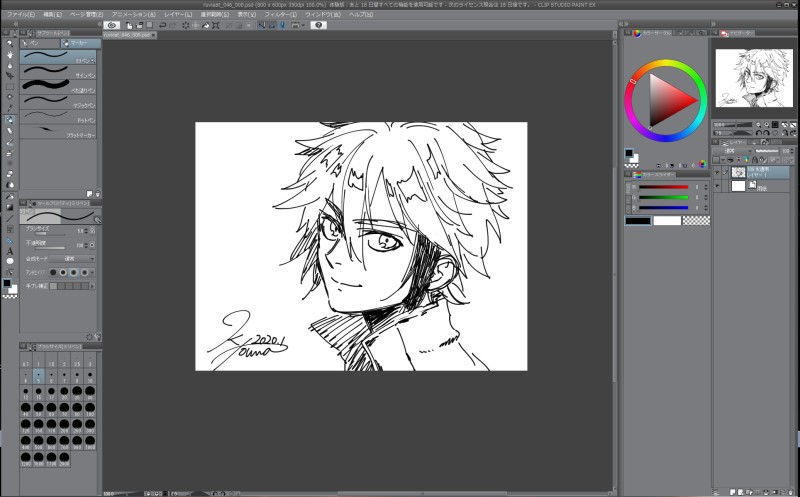Click navigator zoom in magnifier
The image size is (800, 497).
pyautogui.click(x=767, y=125)
